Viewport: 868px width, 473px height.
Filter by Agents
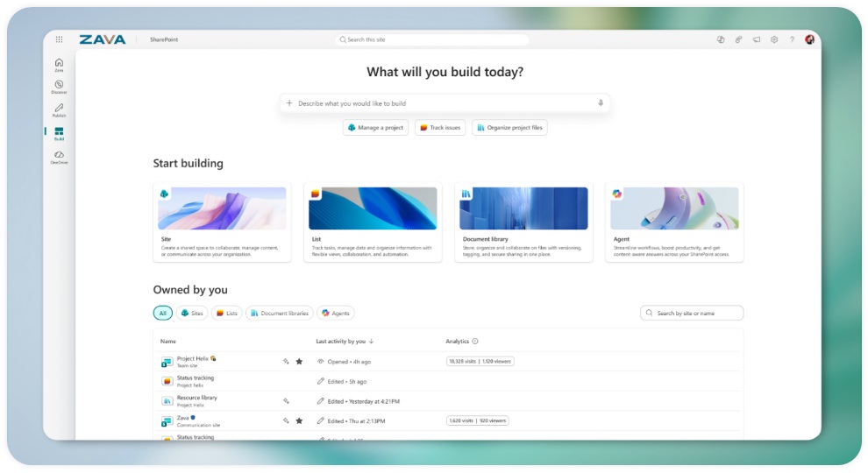pos(336,313)
